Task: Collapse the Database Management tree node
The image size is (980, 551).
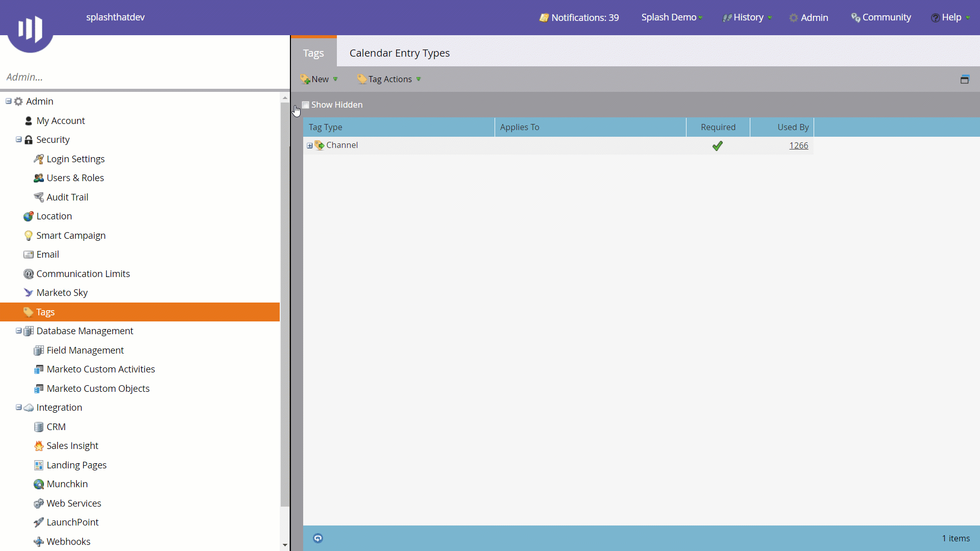Action: (19, 331)
